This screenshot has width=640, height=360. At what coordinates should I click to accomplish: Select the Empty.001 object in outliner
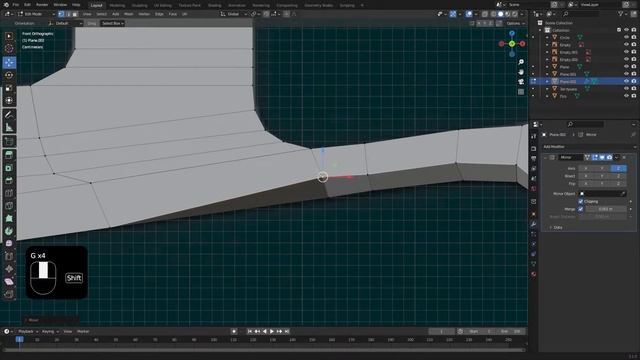pos(568,52)
